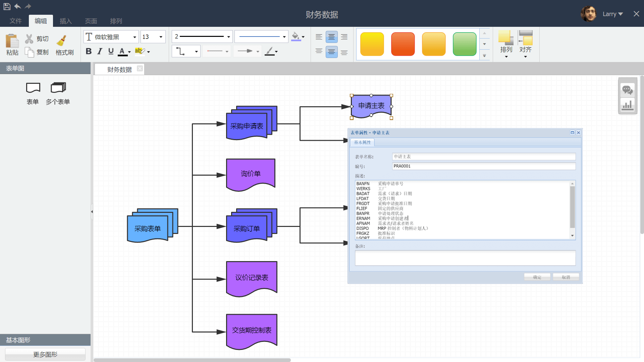Toggle underline text formatting

[111, 51]
